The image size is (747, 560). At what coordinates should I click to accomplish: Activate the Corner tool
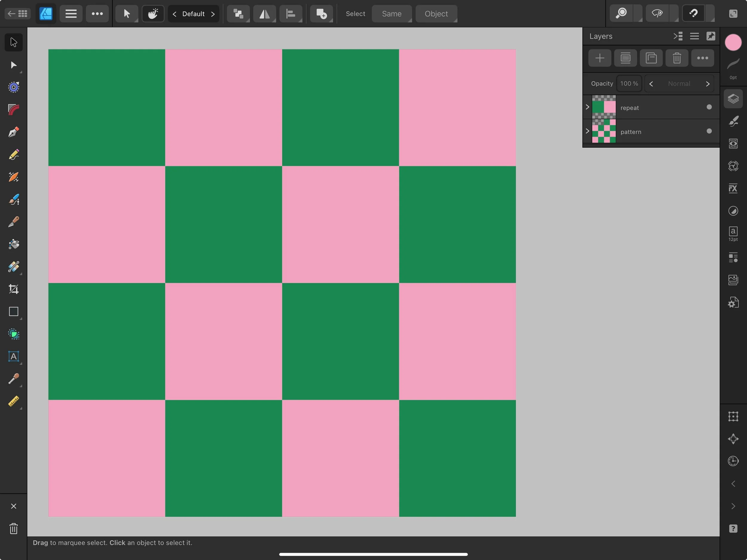click(13, 109)
